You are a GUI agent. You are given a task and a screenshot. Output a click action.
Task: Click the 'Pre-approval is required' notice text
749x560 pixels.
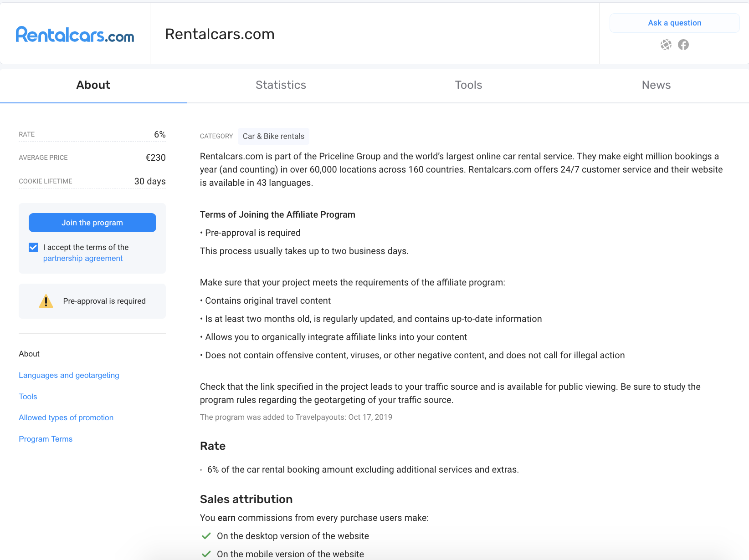104,301
